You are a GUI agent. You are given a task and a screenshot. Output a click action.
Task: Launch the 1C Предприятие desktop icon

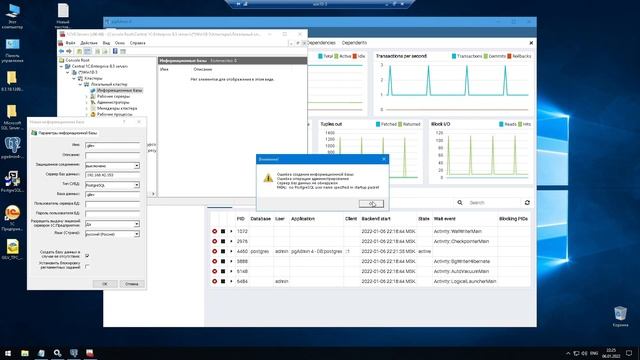tap(12, 218)
